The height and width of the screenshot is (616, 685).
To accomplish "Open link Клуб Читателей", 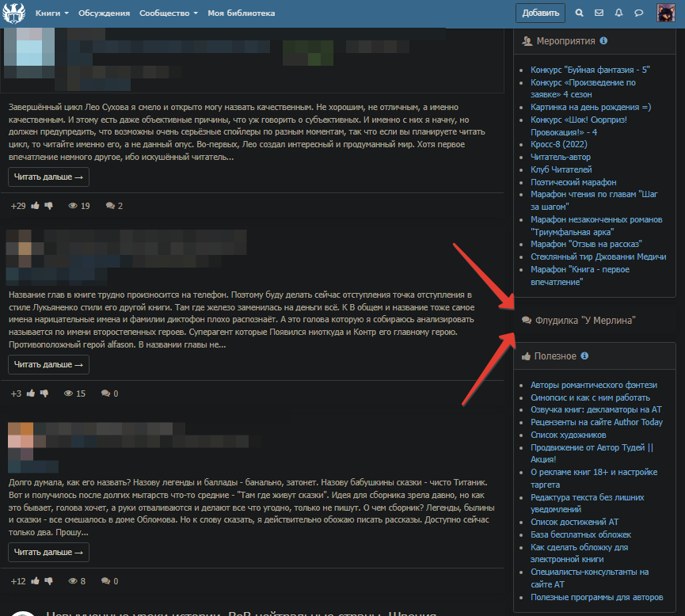I will pos(561,169).
